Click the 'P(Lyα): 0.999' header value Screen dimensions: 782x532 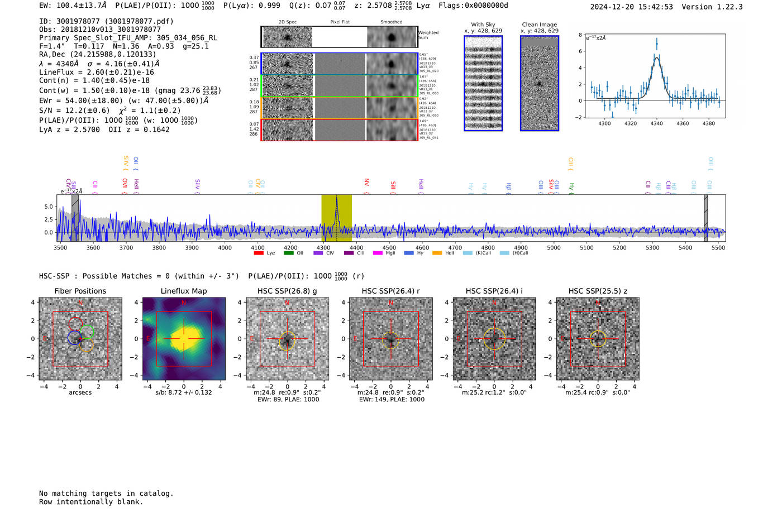[252, 6]
